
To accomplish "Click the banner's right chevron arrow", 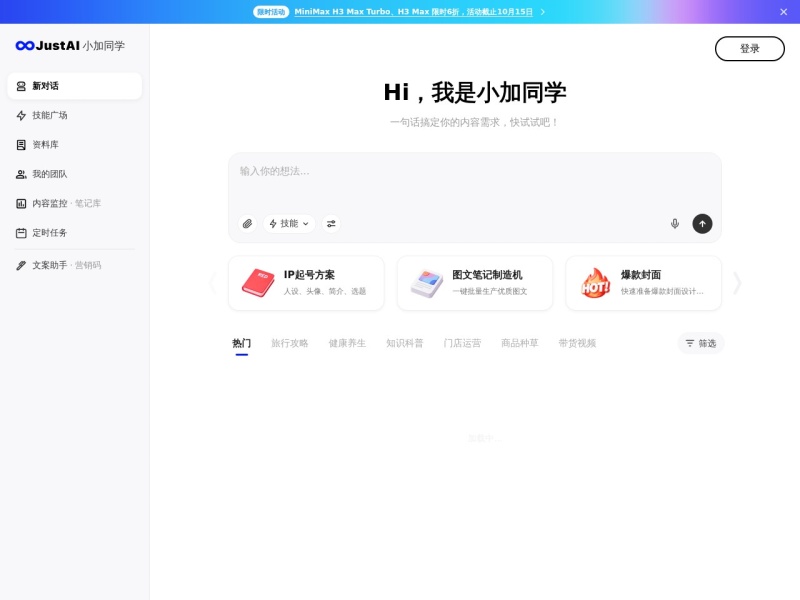I will coord(542,12).
